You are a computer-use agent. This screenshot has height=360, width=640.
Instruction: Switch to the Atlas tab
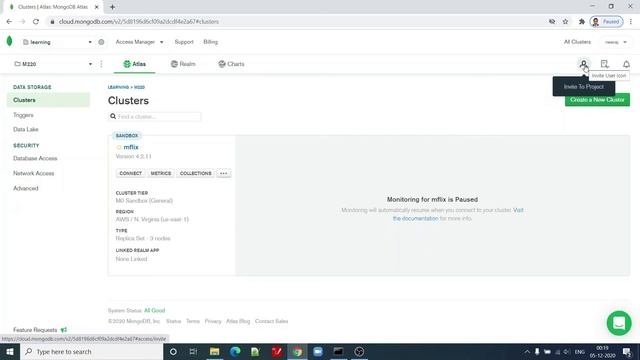click(135, 64)
